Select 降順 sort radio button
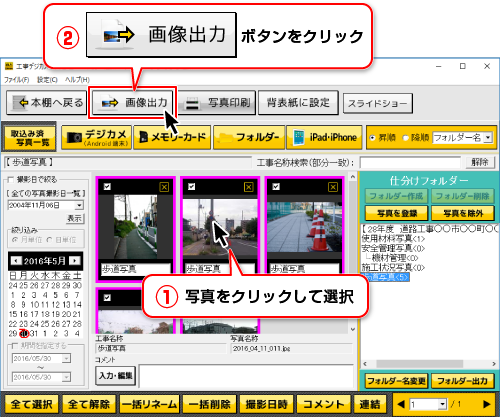Screen dimensions: 500x417 405,138
